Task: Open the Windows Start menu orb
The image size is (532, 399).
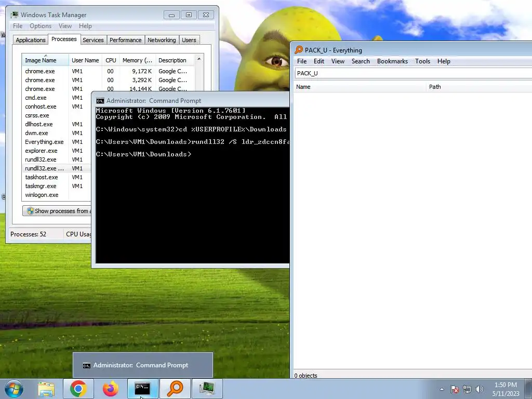Action: pos(14,389)
